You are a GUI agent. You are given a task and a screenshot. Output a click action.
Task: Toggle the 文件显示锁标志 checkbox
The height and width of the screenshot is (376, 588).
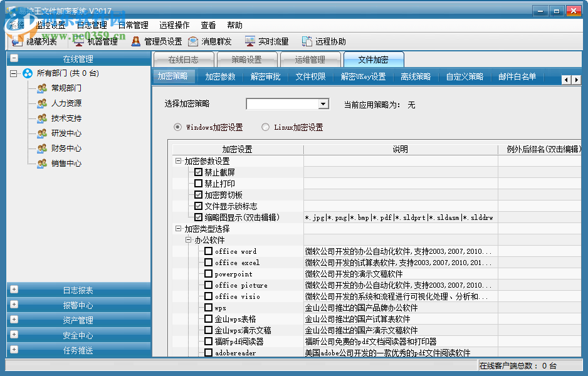point(198,206)
